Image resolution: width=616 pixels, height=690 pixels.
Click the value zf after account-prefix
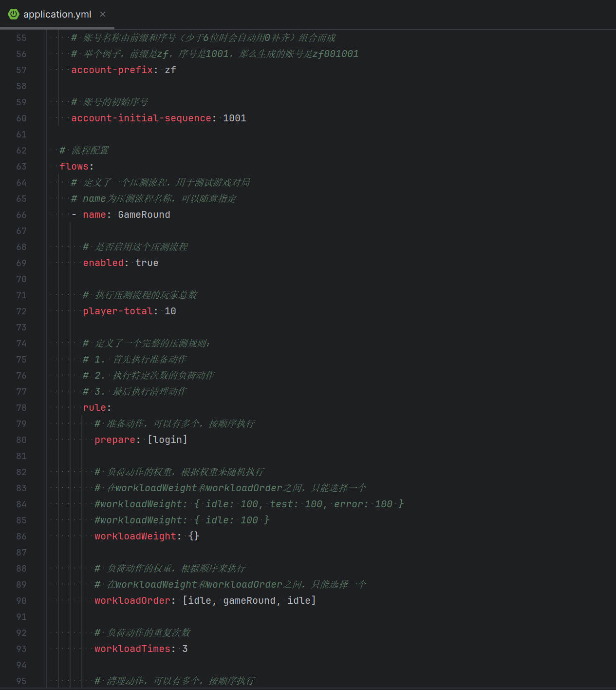(x=170, y=70)
